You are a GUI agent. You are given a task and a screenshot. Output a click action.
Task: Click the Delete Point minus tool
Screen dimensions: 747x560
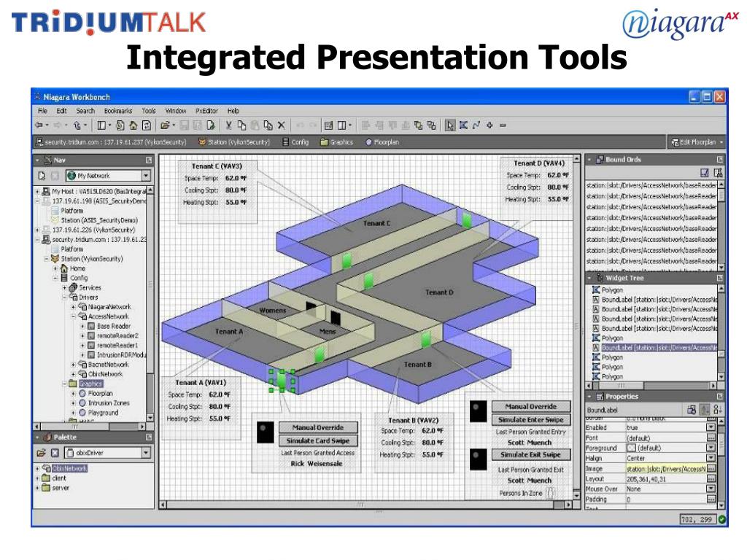tap(503, 125)
